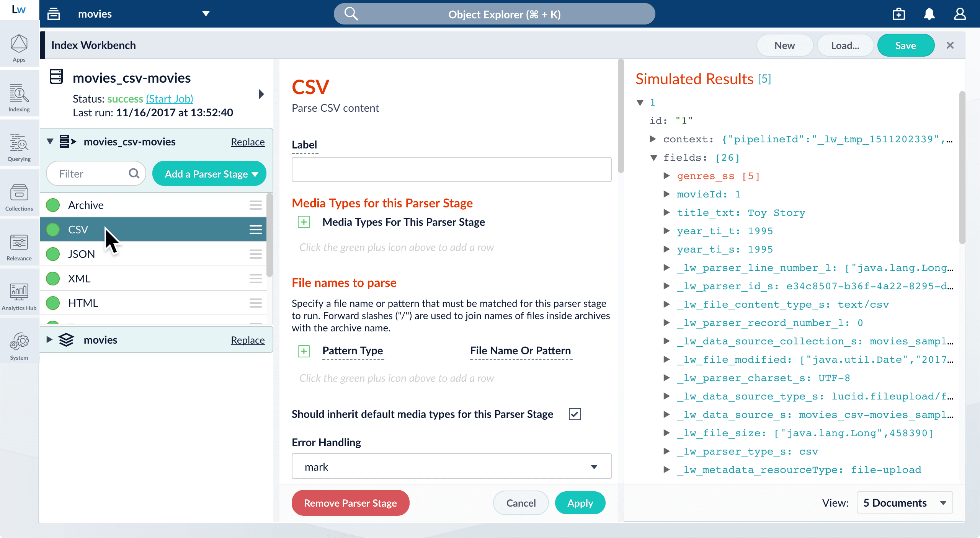The height and width of the screenshot is (538, 980).
Task: Select the HTML parser stage
Action: click(x=153, y=303)
